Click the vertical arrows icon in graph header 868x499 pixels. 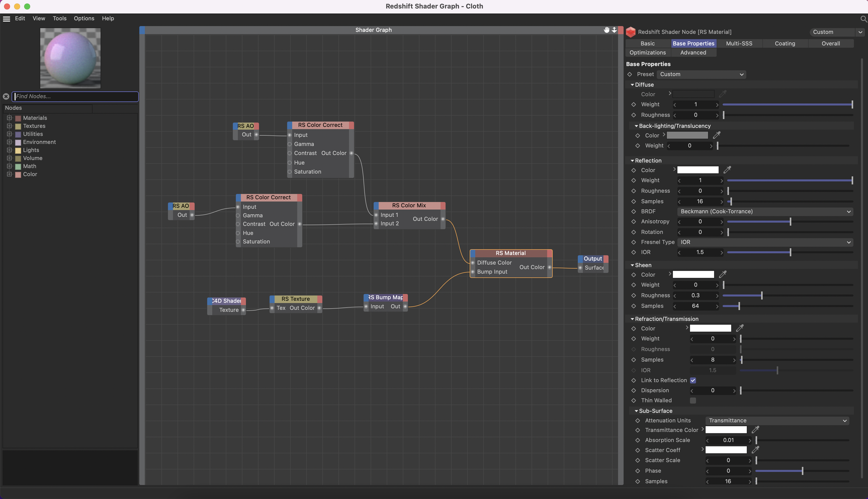(614, 30)
